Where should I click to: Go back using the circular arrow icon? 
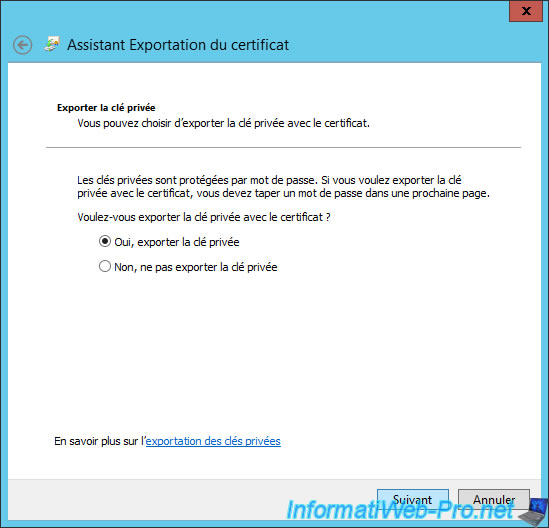[23, 45]
